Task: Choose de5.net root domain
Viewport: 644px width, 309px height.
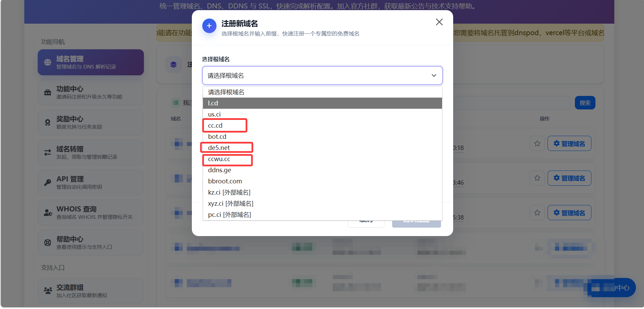Action: 322,148
